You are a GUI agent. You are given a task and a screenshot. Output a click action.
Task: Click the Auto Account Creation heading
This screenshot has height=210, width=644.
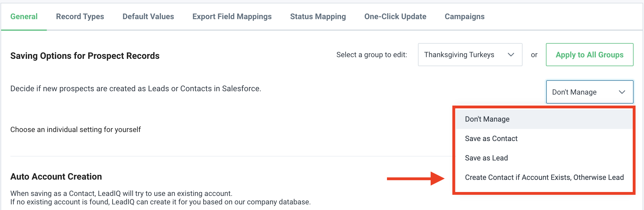point(56,177)
